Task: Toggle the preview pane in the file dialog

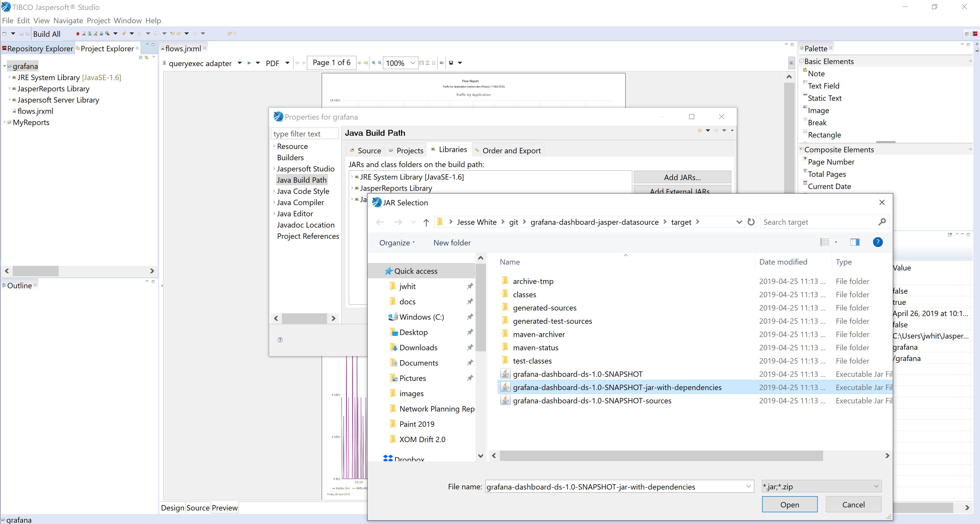Action: pos(855,242)
